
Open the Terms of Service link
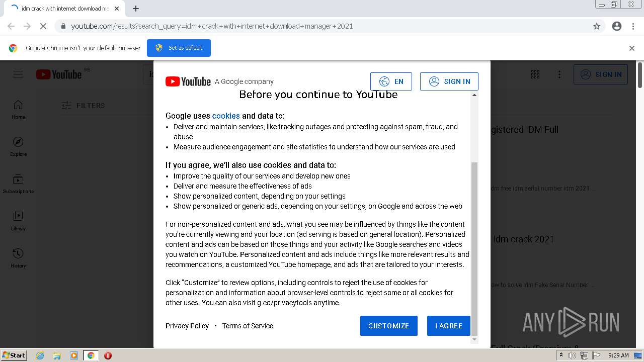248,326
